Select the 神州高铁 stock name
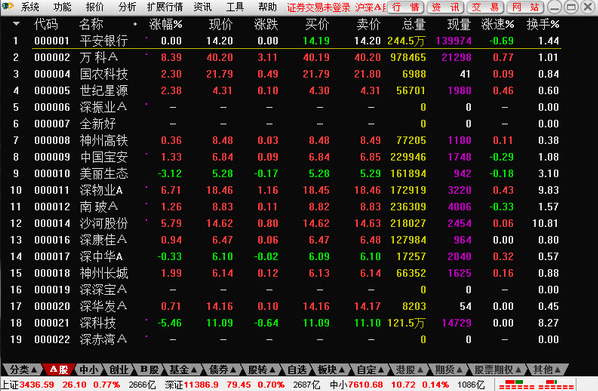Screen dimensions: 598x391 click(104, 140)
